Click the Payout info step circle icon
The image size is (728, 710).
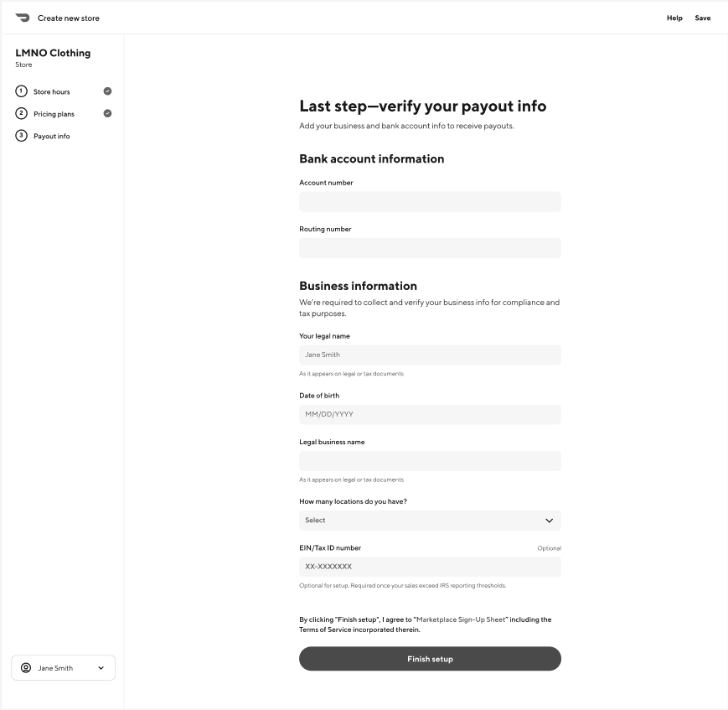click(21, 135)
